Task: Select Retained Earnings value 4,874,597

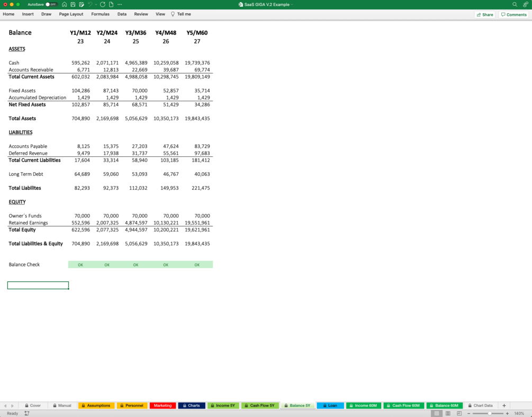Action: pos(136,223)
